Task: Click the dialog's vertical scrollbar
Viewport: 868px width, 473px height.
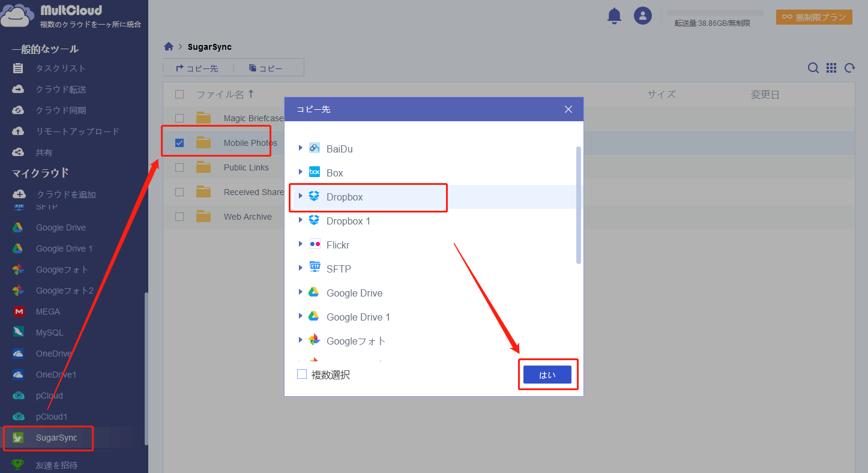Action: click(x=579, y=204)
